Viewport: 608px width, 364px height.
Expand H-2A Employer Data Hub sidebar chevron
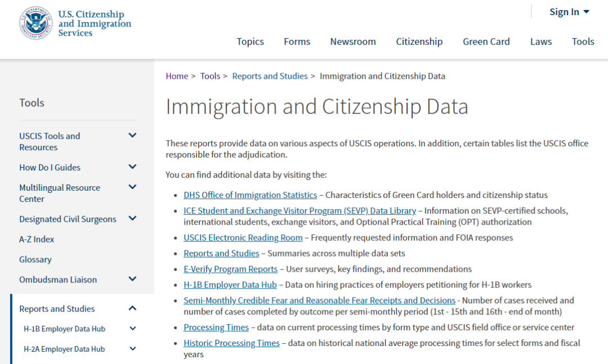point(132,348)
